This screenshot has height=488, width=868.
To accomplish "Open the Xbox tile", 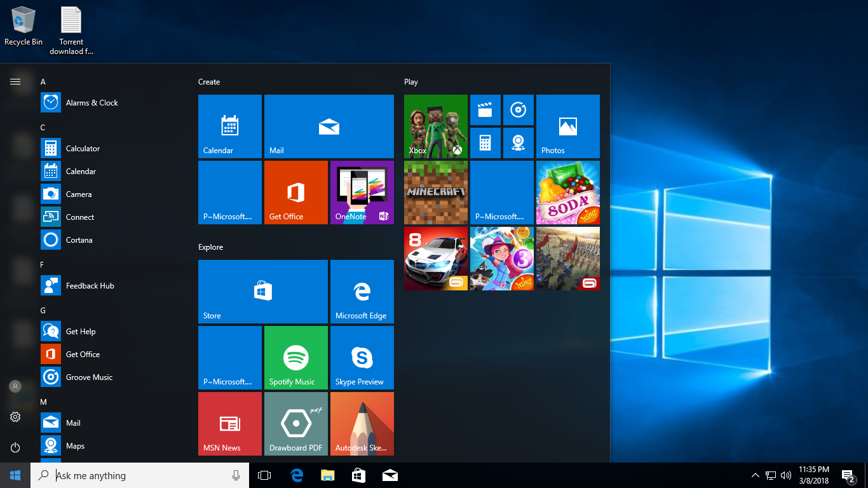I will point(436,126).
